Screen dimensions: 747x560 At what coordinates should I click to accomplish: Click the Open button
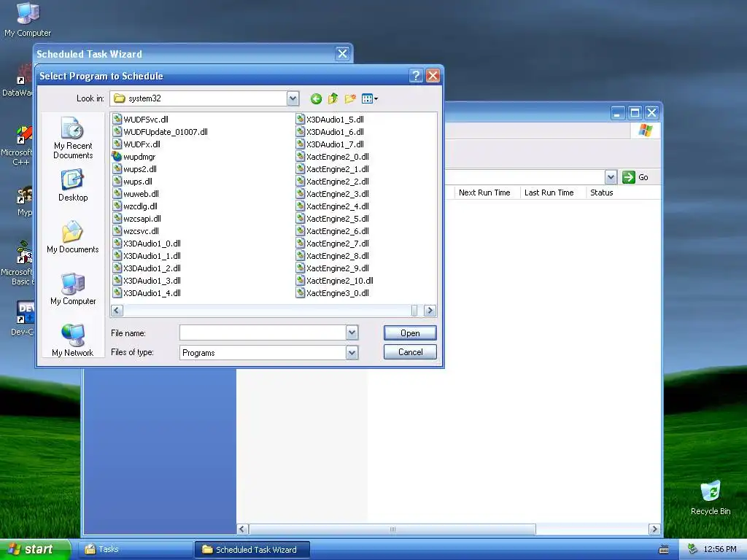pos(410,332)
